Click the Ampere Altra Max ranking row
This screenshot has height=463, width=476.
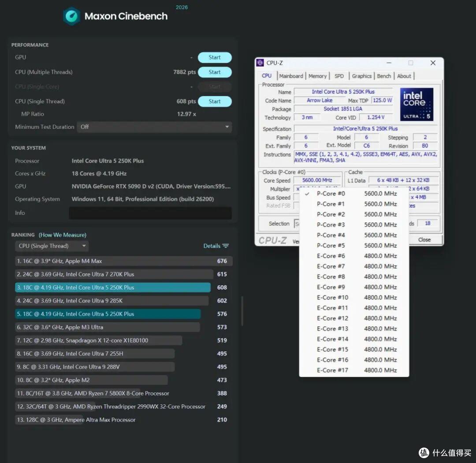pos(123,419)
